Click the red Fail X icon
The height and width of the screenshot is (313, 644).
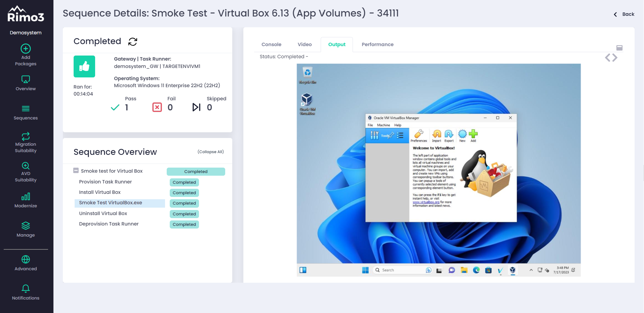pyautogui.click(x=157, y=107)
